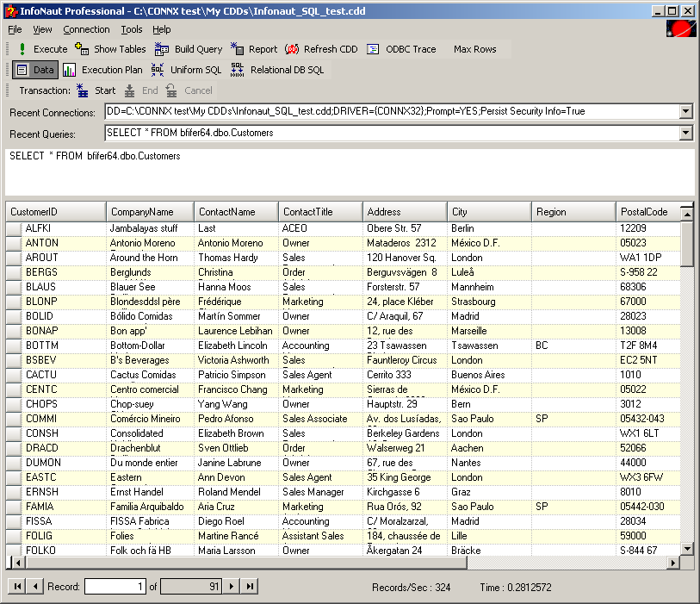Show the Execution Plan view
Screen dimensions: 700x604
[102, 70]
